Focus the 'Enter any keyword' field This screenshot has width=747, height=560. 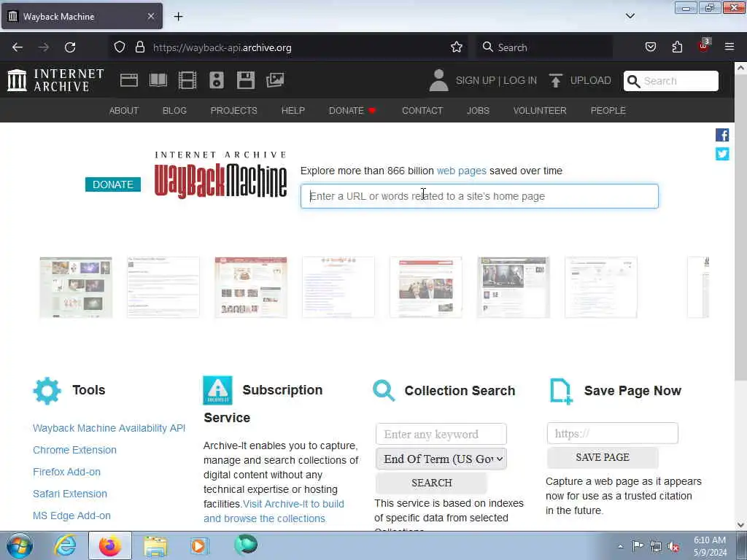tap(441, 435)
